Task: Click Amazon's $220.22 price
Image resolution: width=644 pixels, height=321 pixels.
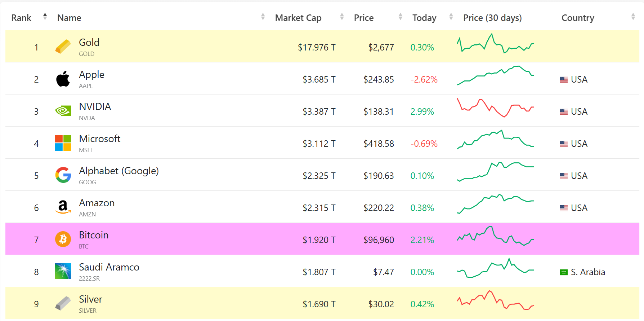Action: click(379, 208)
